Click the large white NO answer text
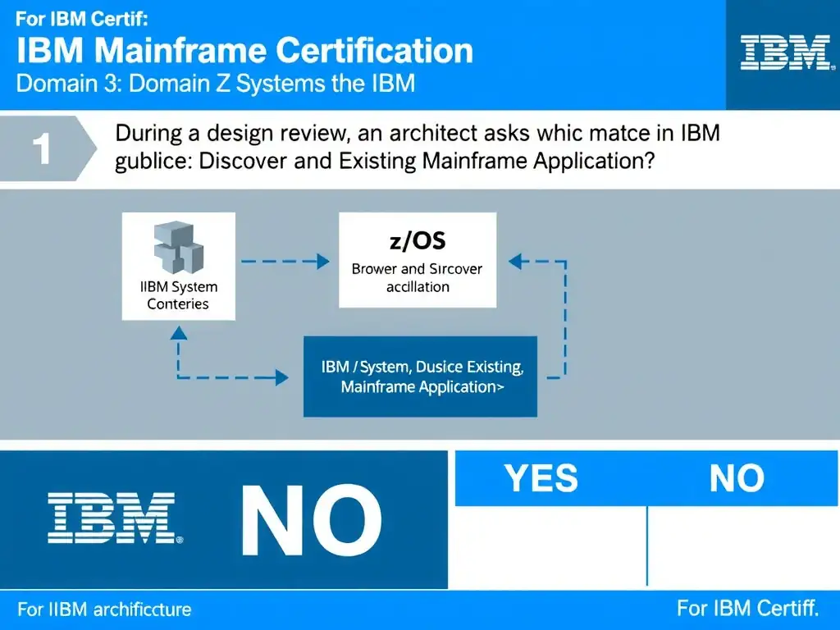 311,519
